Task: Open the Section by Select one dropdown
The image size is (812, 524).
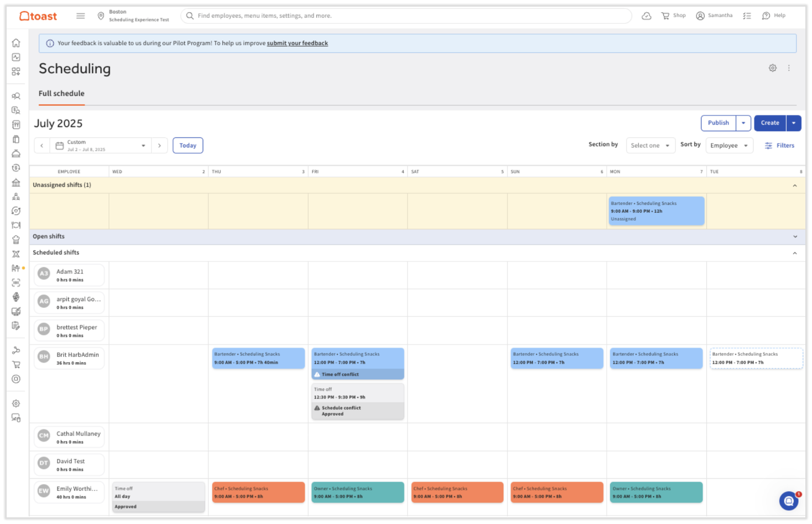Action: (650, 145)
